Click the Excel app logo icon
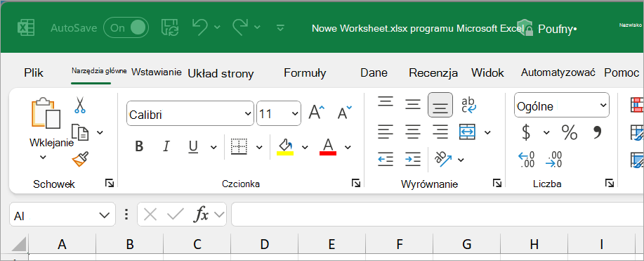The height and width of the screenshot is (261, 644). pos(25,28)
